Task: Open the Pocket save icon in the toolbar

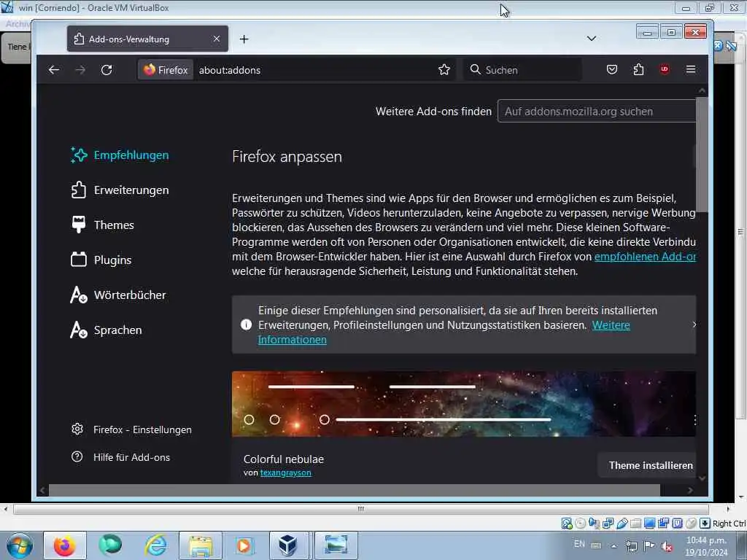Action: (x=612, y=70)
